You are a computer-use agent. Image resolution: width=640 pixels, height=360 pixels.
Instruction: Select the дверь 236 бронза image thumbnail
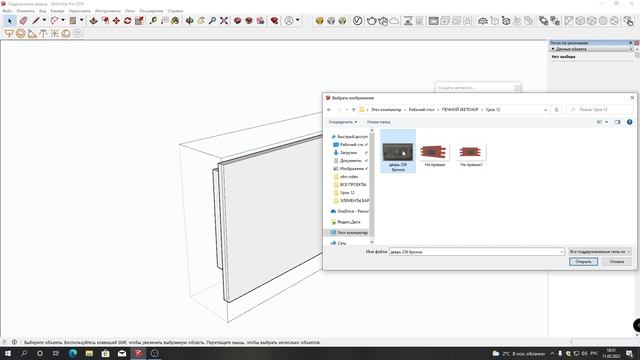[398, 152]
